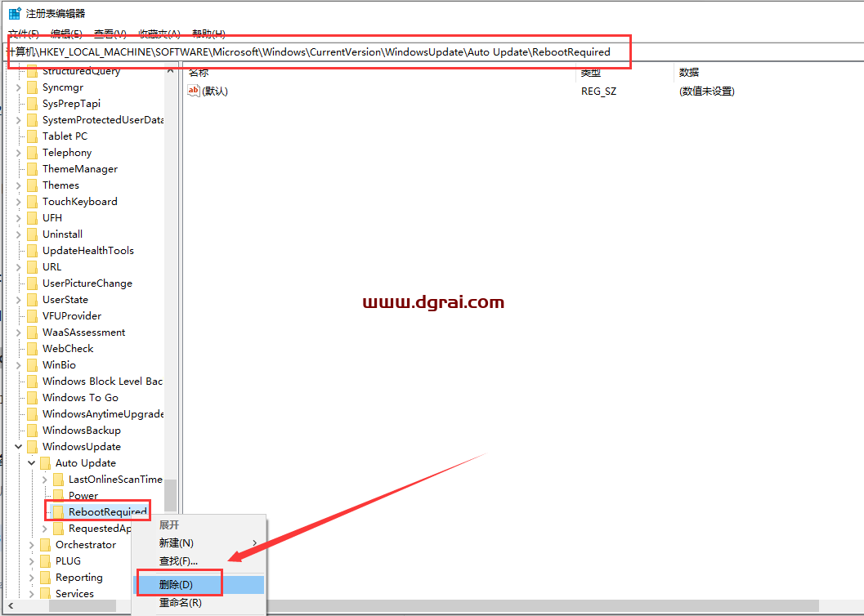Click the UserState folder icon
864x616 pixels.
(x=32, y=300)
